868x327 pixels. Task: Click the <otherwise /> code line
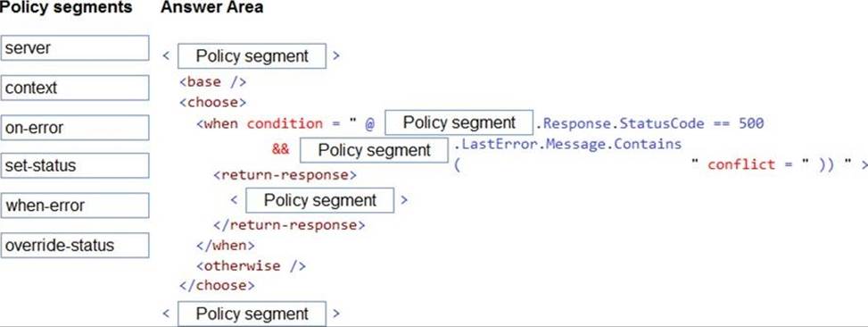251,265
